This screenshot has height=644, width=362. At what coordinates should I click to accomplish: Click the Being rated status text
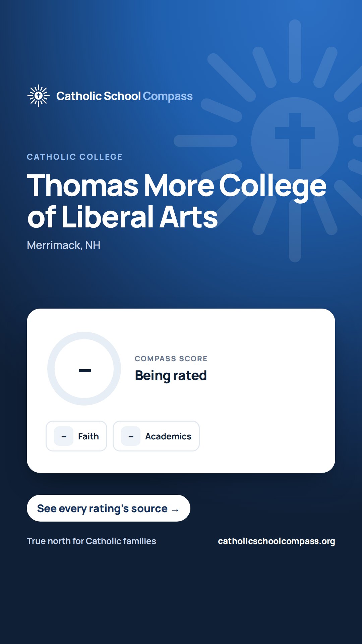[171, 376]
